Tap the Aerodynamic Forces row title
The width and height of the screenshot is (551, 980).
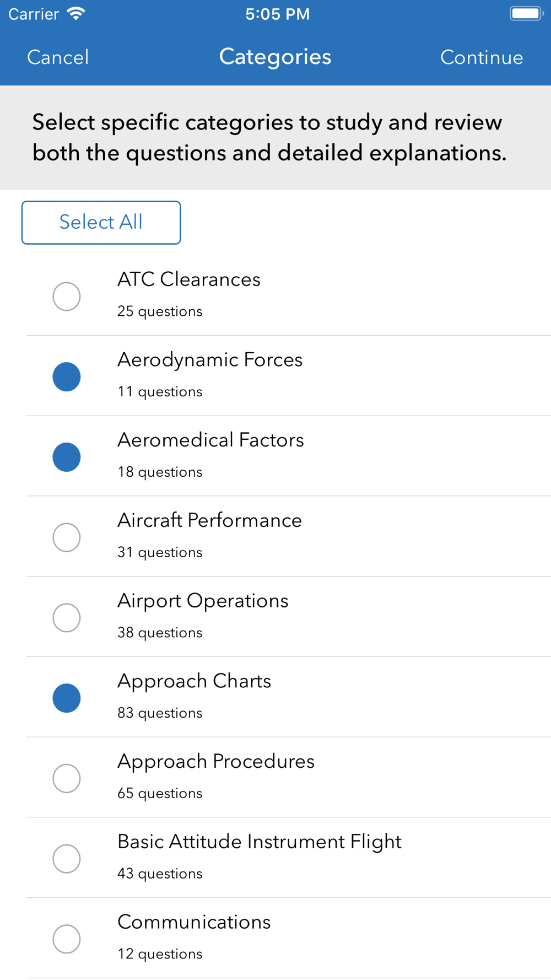210,360
